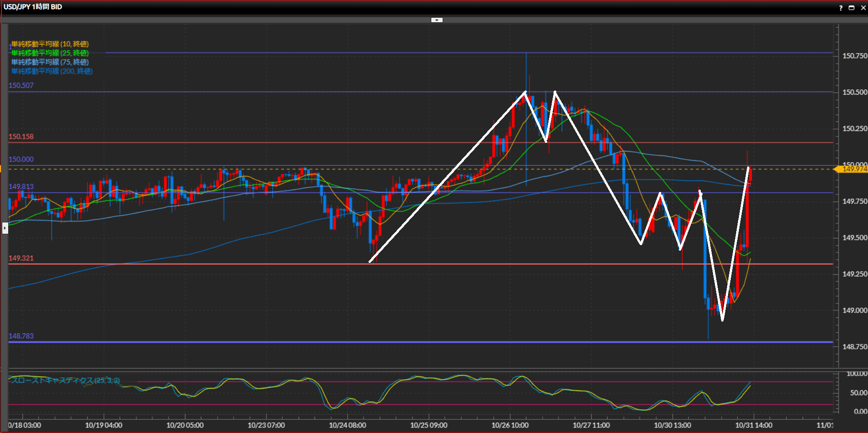This screenshot has width=868, height=433.
Task: Select the thick blue 148.783 line label
Action: (21, 336)
